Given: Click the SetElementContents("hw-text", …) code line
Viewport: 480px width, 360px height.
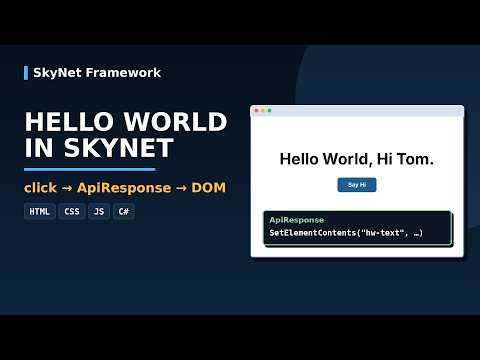Looking at the screenshot, I should (x=346, y=233).
